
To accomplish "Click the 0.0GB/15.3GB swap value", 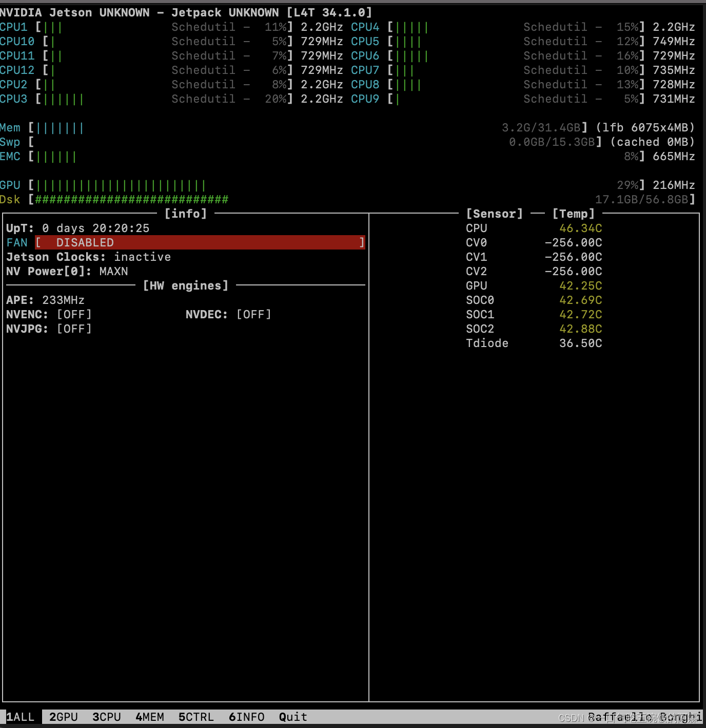I will (552, 142).
